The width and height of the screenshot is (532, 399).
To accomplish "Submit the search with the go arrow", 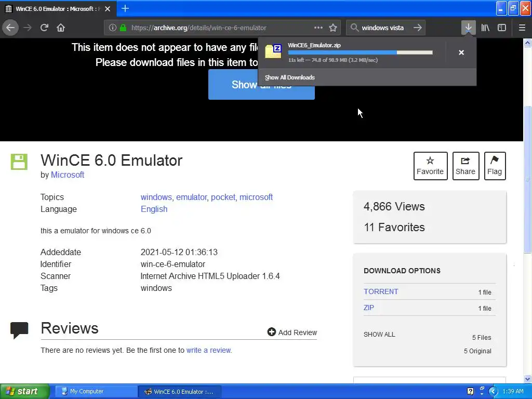I will (x=418, y=28).
